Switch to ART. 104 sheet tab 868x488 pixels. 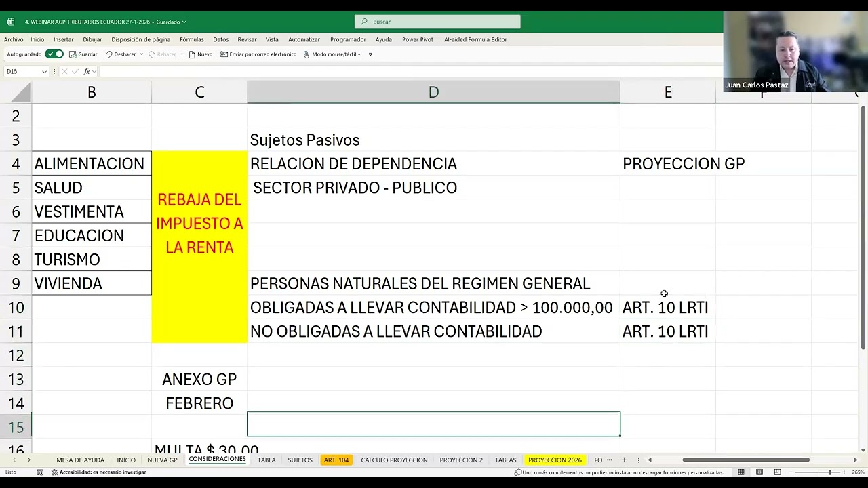point(336,460)
